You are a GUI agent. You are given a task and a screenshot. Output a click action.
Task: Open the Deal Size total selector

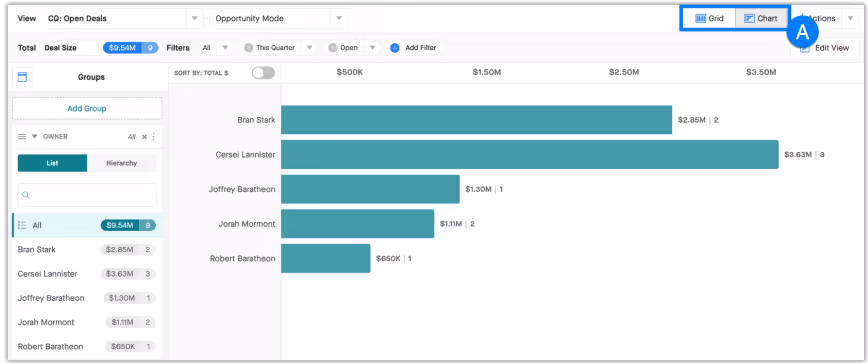60,48
